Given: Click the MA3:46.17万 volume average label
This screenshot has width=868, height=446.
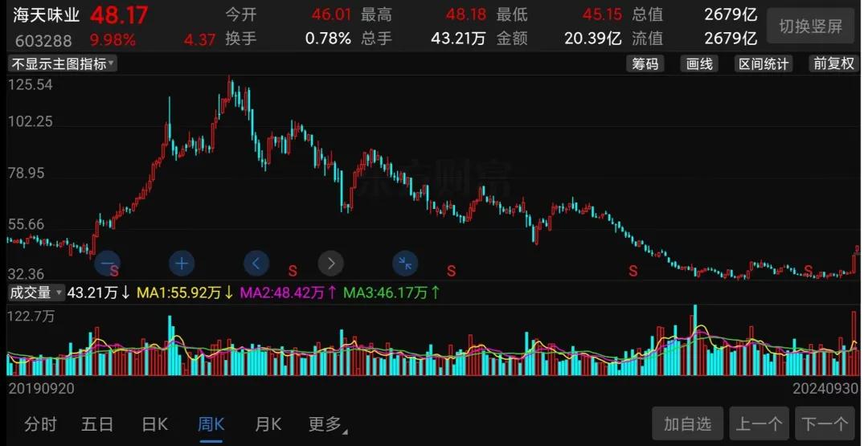Looking at the screenshot, I should click(x=392, y=293).
